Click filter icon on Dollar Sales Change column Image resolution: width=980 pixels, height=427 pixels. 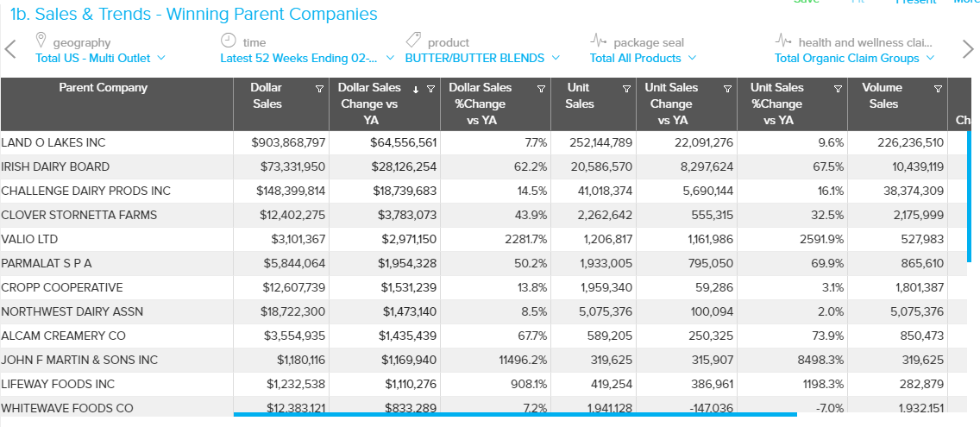click(430, 89)
